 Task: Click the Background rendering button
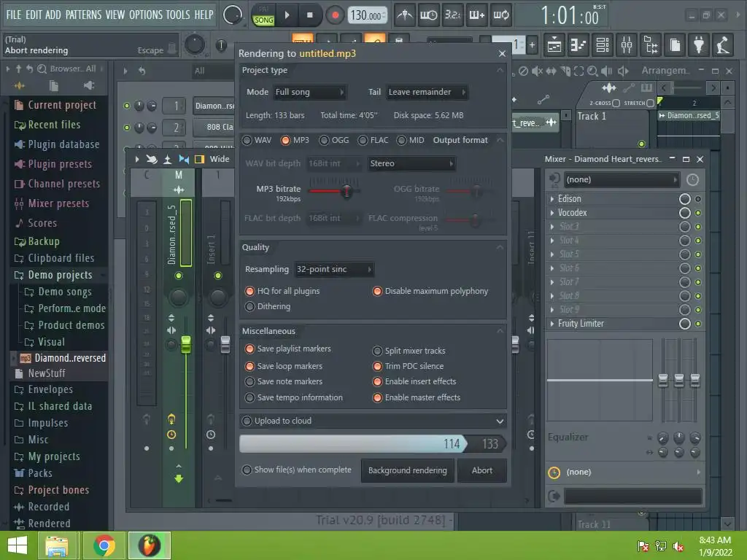point(407,470)
